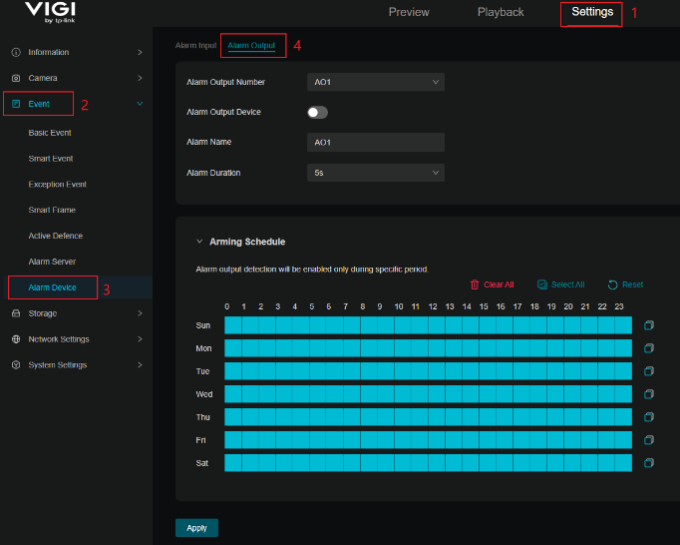Open the Alarm Duration dropdown
The image size is (680, 545).
coord(375,173)
